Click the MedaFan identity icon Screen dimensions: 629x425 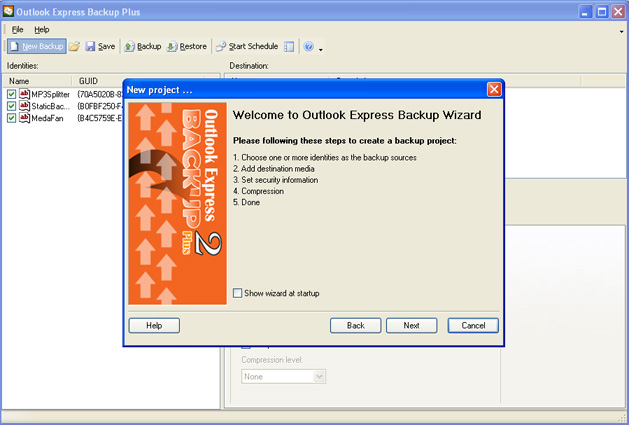coord(24,118)
